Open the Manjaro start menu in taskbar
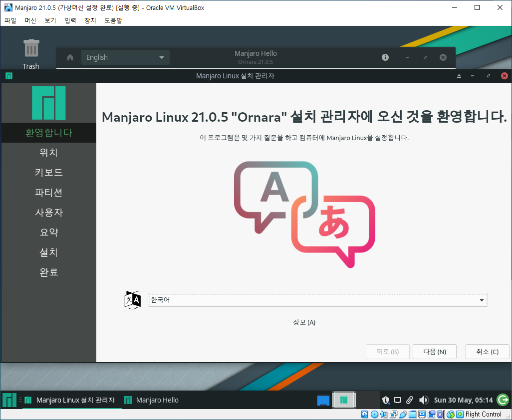Viewport: 512px width, 420px height. tap(9, 400)
